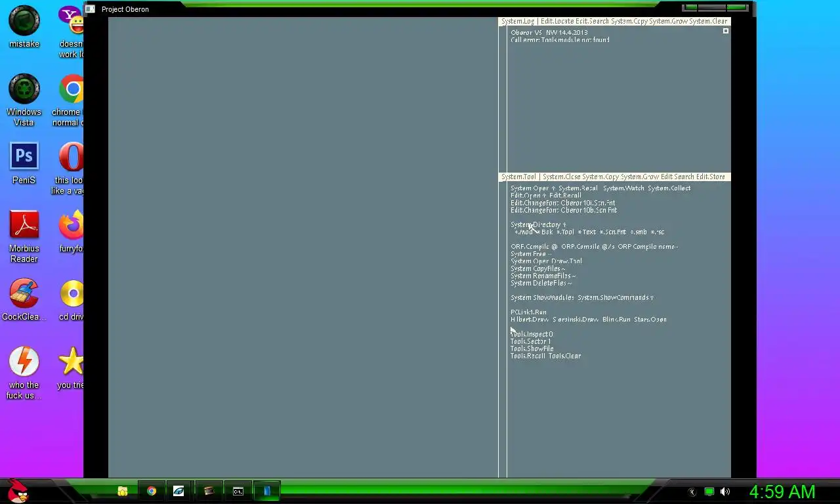Viewport: 840px width, 504px height.
Task: Click the System.Watch command
Action: tap(623, 188)
